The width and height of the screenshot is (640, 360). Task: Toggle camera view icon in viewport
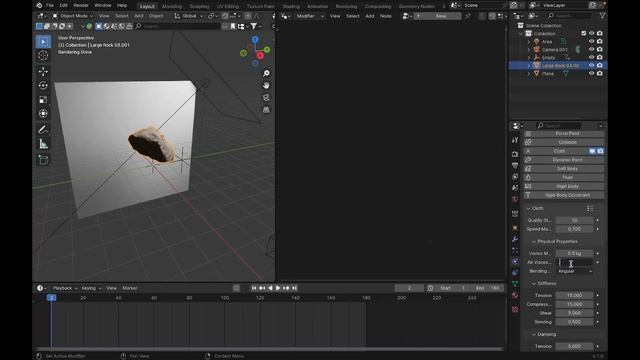pyautogui.click(x=266, y=98)
